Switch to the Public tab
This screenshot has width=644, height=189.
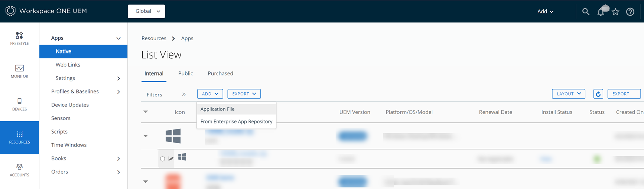[185, 74]
